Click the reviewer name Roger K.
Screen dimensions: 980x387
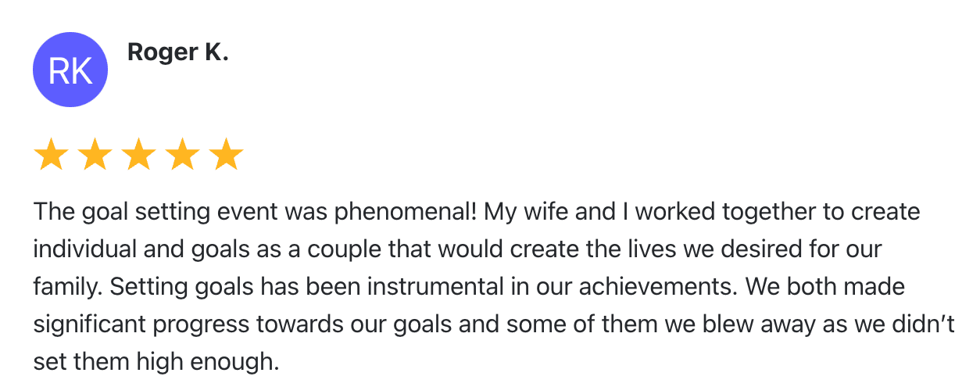click(x=177, y=52)
